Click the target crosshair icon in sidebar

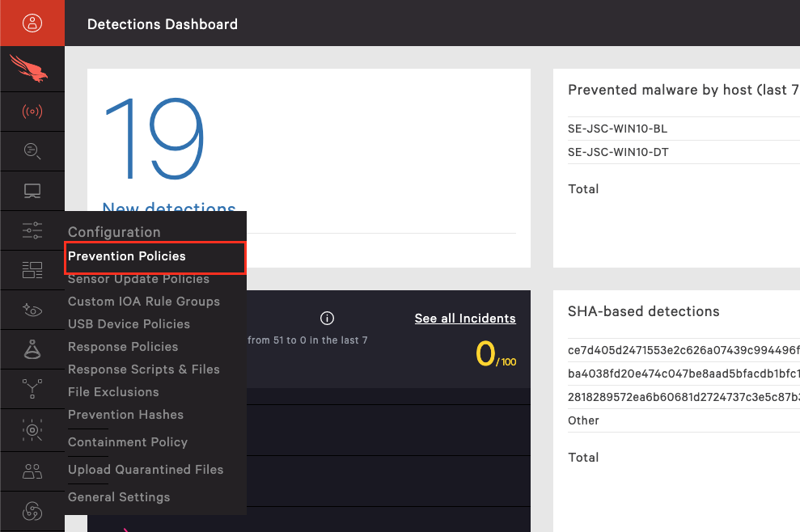(x=32, y=430)
